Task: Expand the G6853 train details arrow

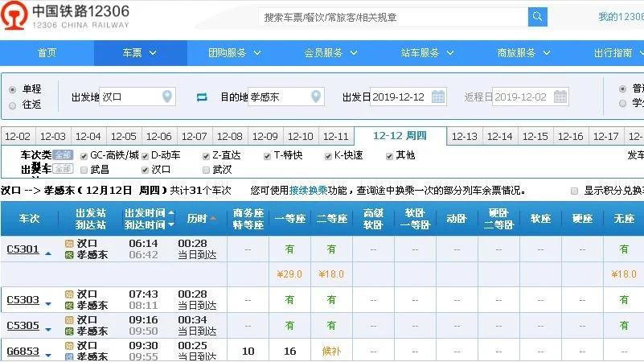Action: tap(48, 356)
